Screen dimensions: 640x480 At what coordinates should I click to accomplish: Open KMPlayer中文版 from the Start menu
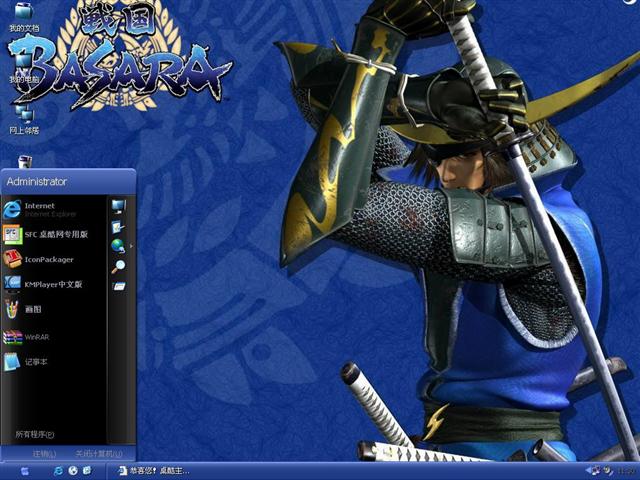tap(54, 284)
